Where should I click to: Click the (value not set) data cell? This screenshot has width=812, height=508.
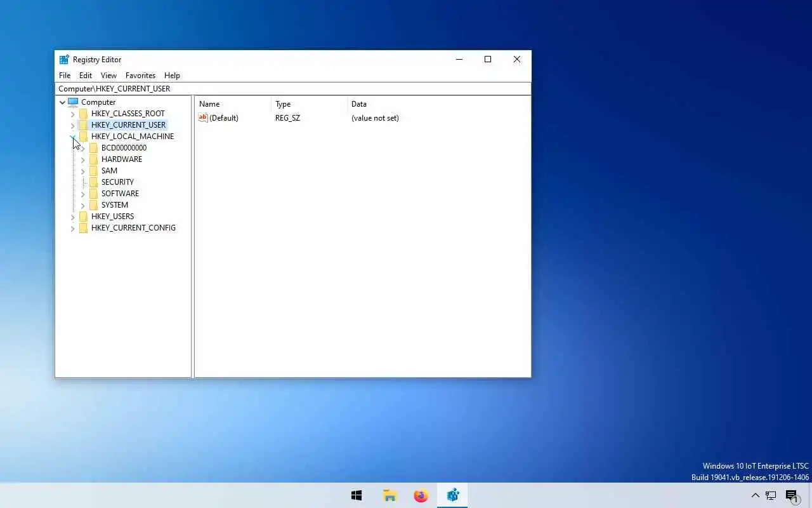[375, 118]
